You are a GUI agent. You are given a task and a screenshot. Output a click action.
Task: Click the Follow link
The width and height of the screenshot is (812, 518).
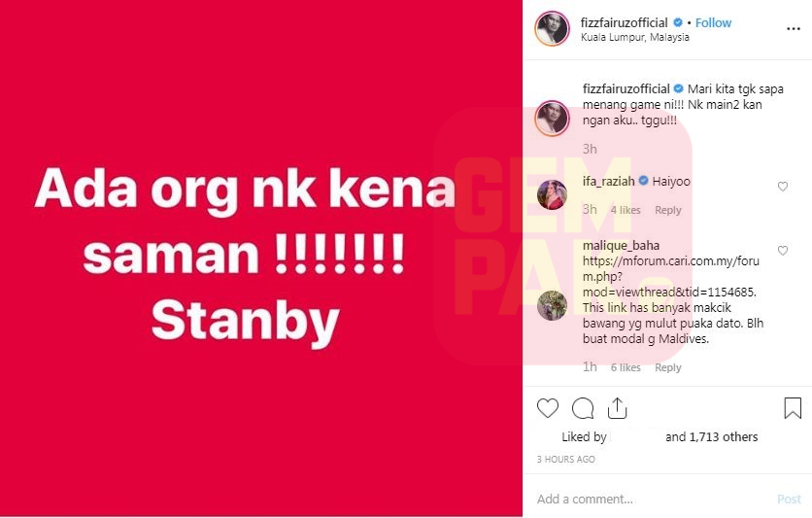pyautogui.click(x=713, y=22)
